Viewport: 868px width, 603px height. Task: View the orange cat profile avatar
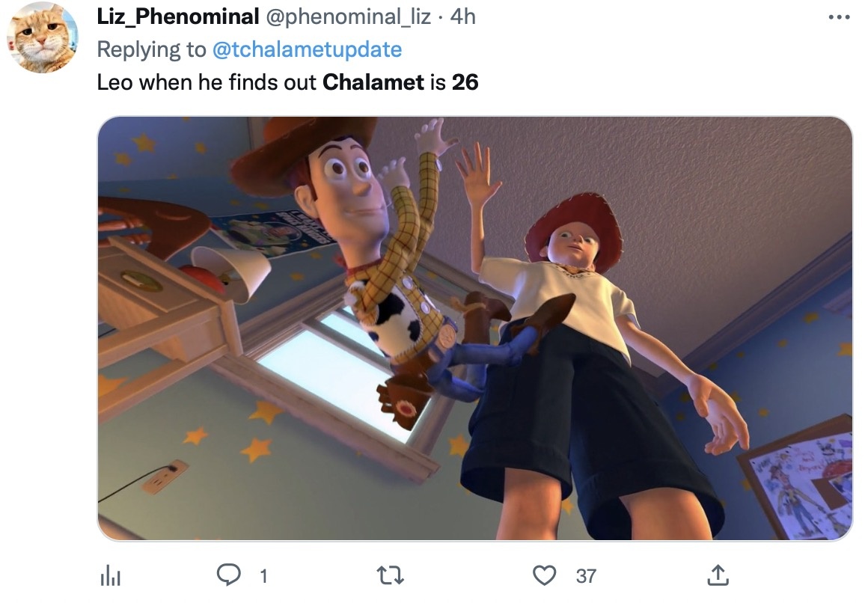coord(43,37)
